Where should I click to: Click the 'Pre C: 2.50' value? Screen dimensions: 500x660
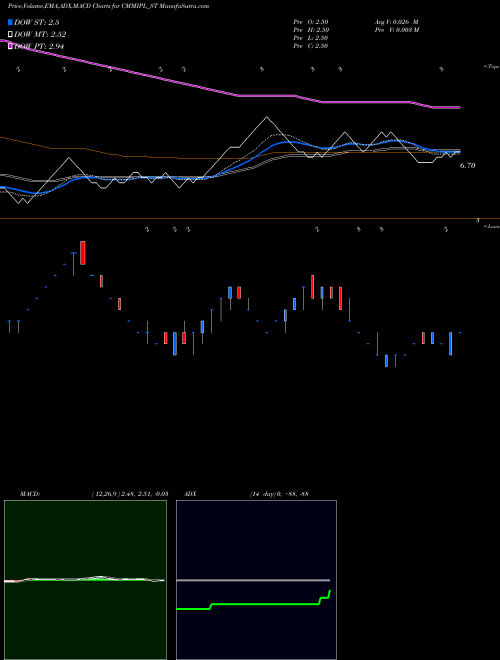311,46
